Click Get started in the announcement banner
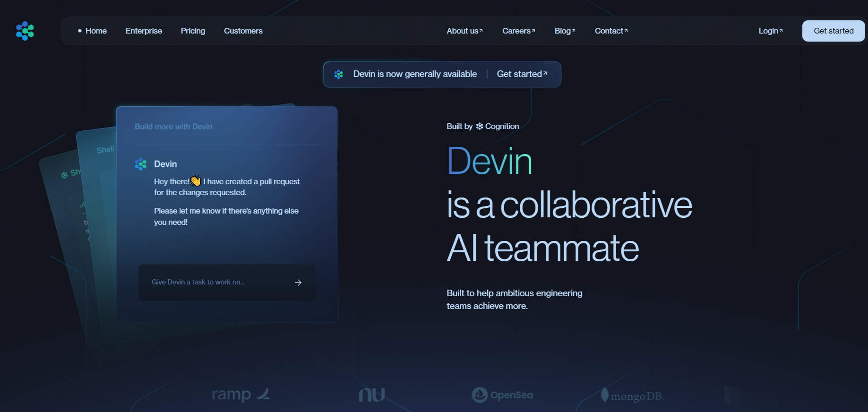Image resolution: width=868 pixels, height=412 pixels. (522, 74)
